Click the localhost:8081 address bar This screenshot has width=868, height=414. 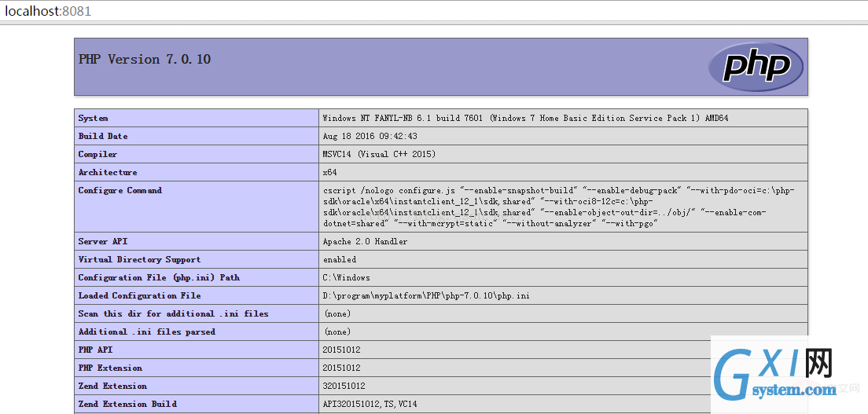coord(434,10)
